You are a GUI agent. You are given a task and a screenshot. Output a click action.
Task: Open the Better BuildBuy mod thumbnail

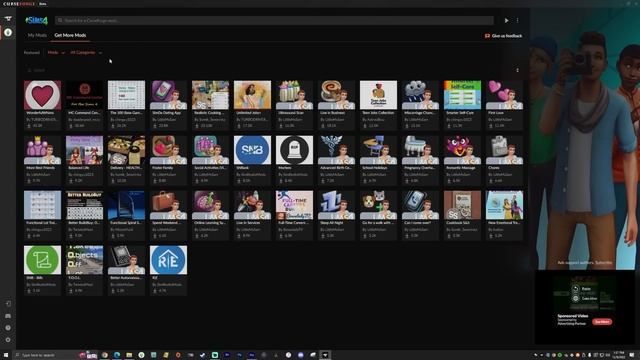[84, 205]
